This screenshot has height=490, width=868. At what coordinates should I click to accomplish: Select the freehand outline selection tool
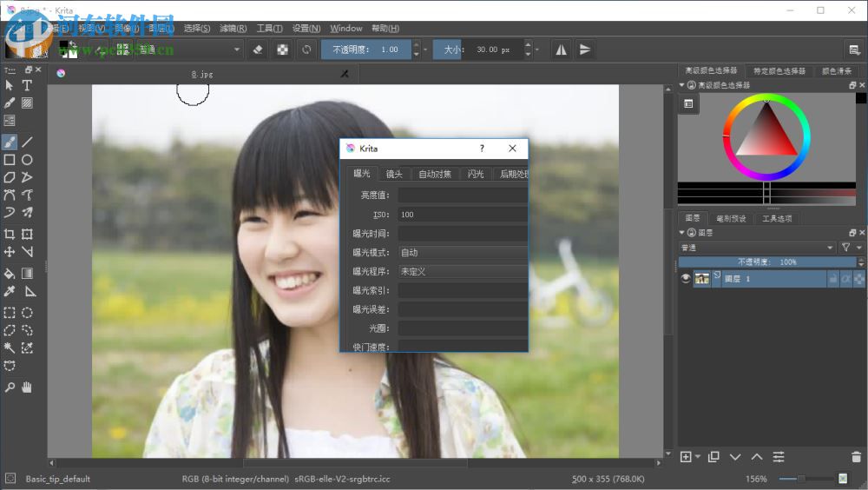[x=27, y=330]
